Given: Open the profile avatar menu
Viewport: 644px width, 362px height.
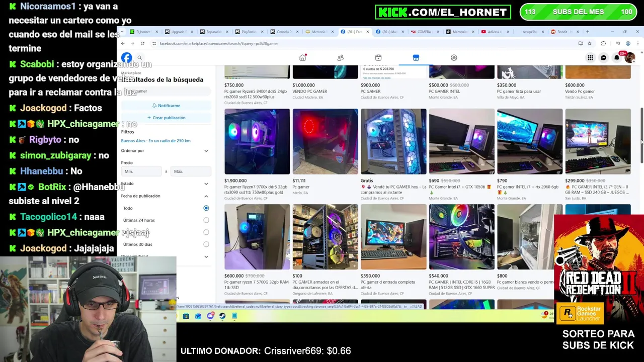Looking at the screenshot, I should click(x=629, y=58).
